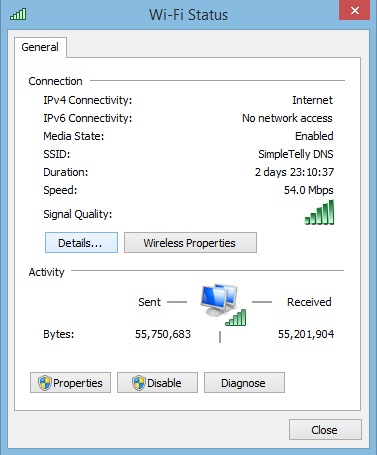Close the Wi-Fi Status window with X
Viewport: 377px width, 455px height.
pos(354,10)
